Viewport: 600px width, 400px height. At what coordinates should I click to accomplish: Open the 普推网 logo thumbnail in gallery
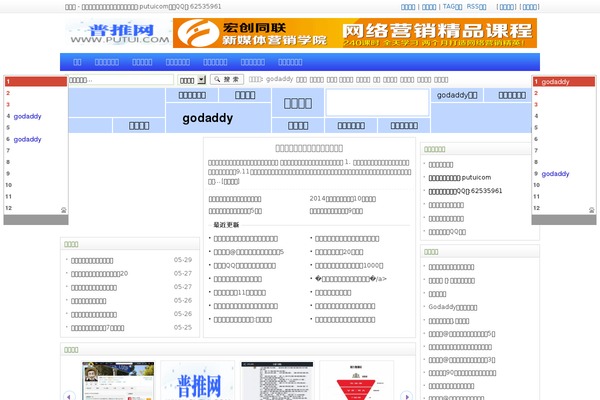click(x=198, y=381)
